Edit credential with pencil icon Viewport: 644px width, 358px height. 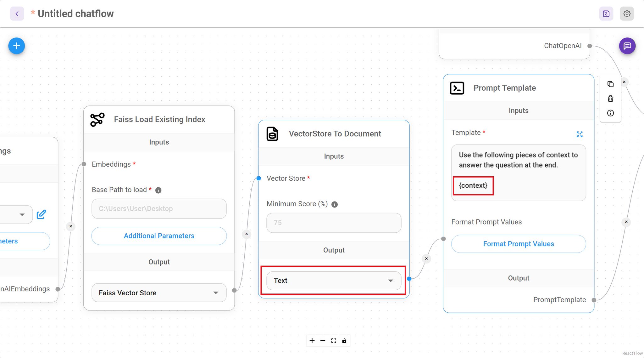[x=41, y=214]
